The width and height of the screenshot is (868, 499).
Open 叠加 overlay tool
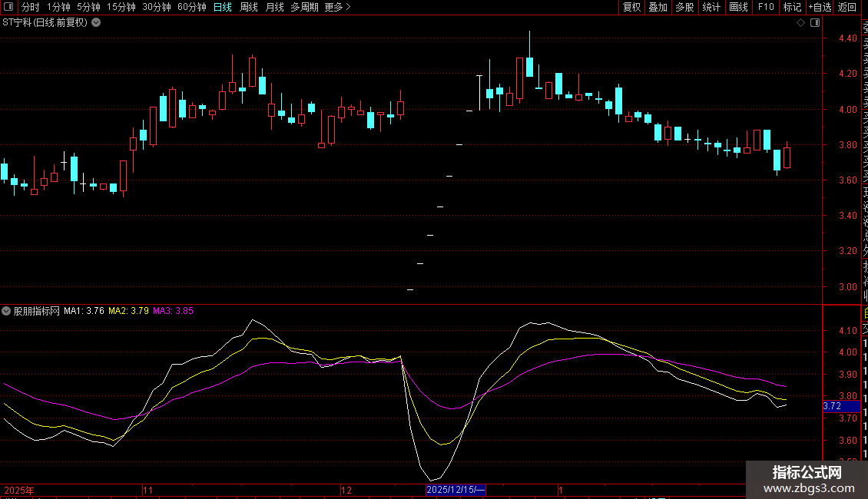point(658,7)
